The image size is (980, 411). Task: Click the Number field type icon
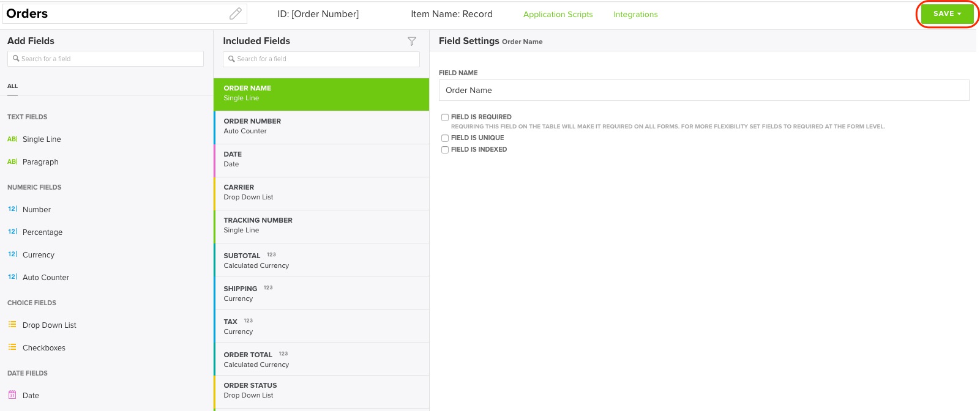12,209
